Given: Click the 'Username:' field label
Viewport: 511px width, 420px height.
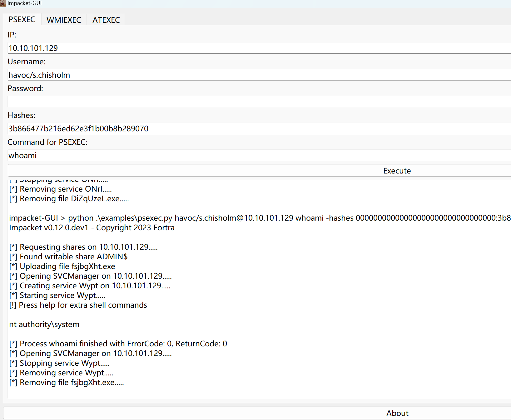Looking at the screenshot, I should tap(27, 62).
